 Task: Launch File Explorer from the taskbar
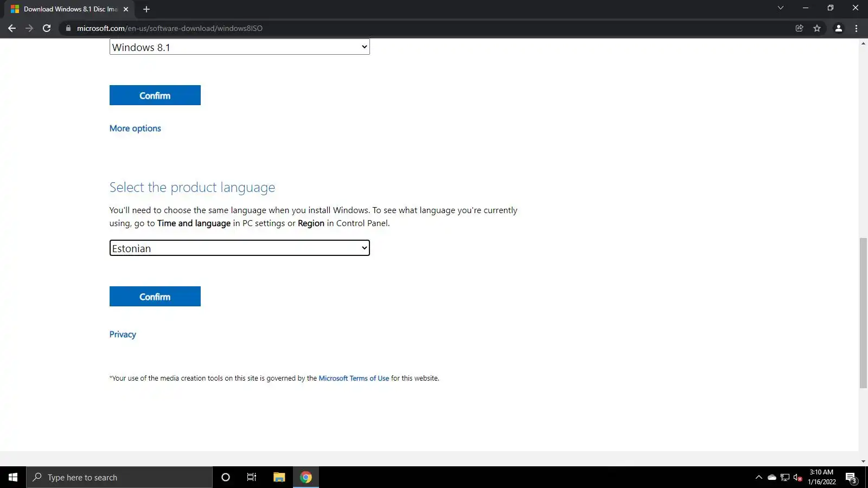tap(279, 477)
